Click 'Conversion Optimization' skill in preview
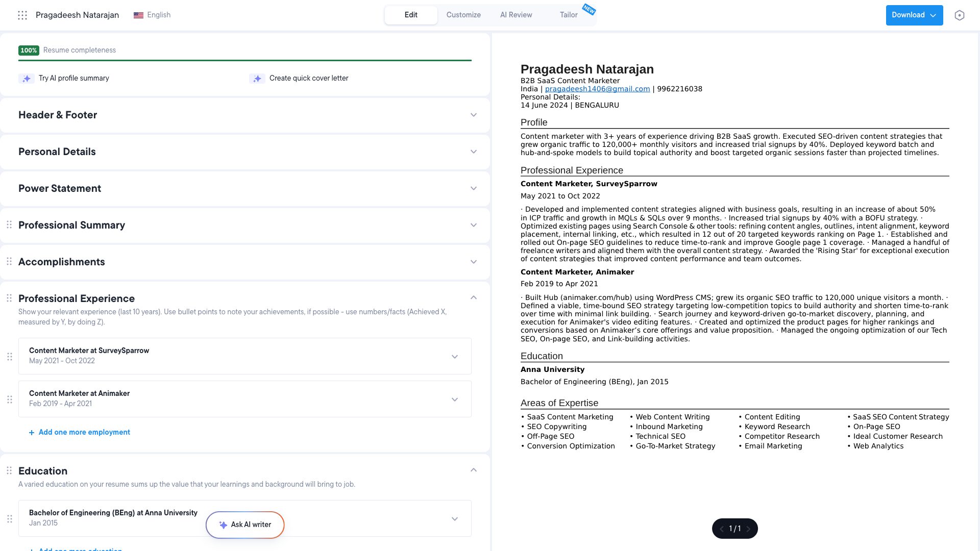The image size is (980, 551). [571, 446]
